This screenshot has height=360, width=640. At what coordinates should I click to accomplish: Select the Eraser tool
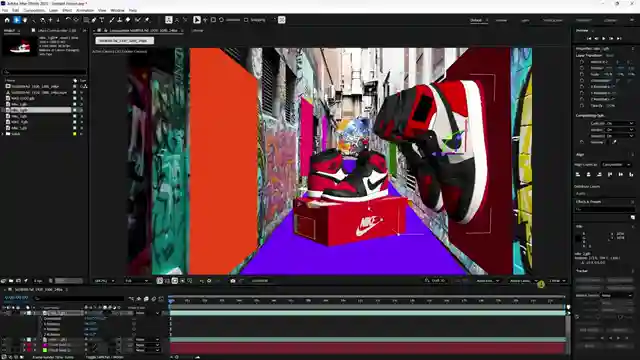pos(127,20)
